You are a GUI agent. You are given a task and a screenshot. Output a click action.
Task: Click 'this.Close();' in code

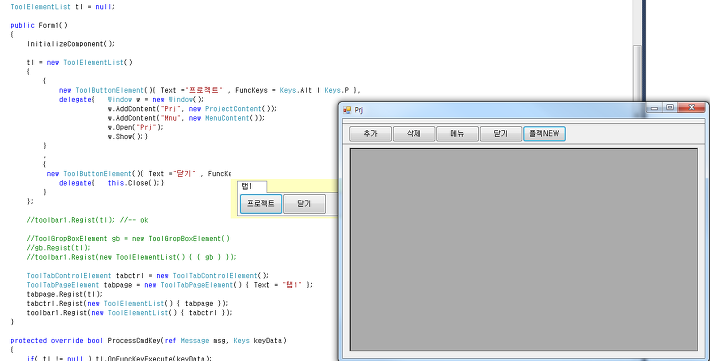click(134, 183)
